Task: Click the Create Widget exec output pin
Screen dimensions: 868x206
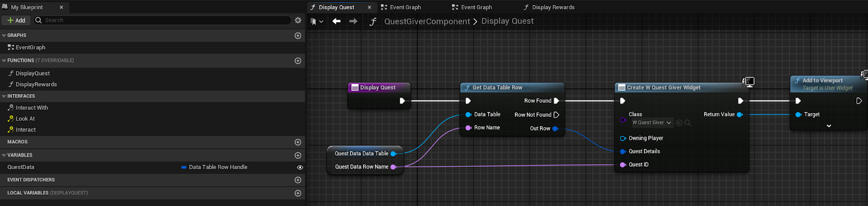Action: coord(741,101)
